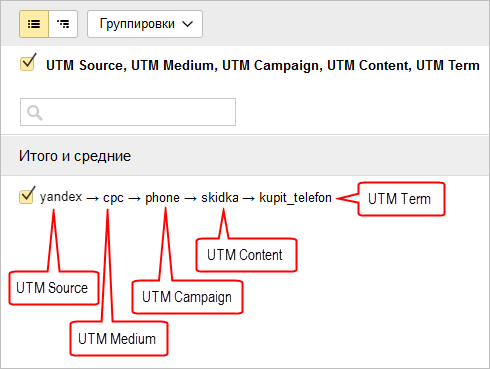Click the Итого и средние row
This screenshot has width=490, height=369.
245,156
